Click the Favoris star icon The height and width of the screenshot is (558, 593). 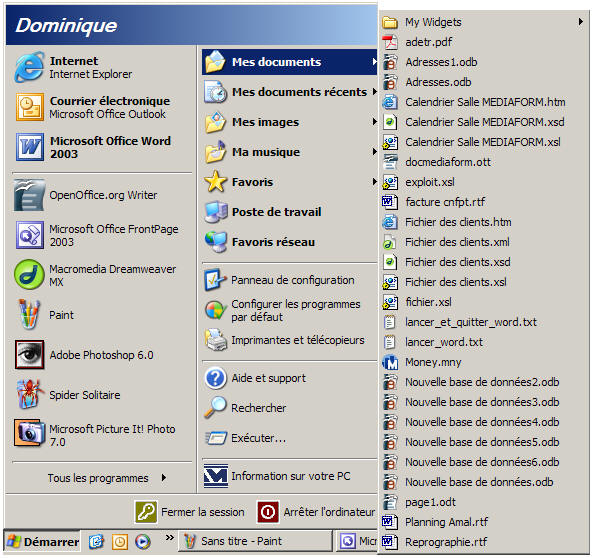pyautogui.click(x=215, y=182)
